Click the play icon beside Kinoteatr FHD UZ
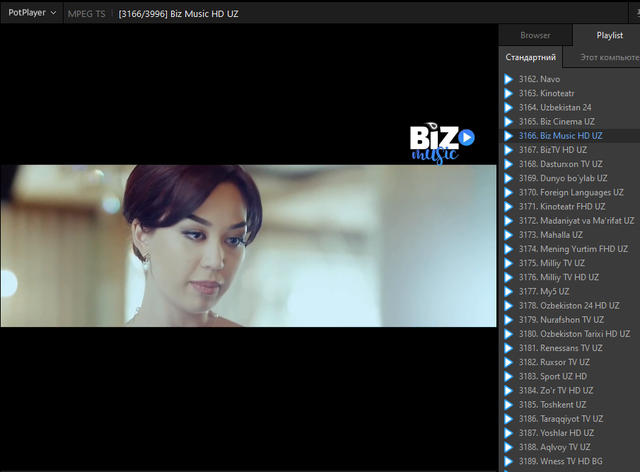 tap(508, 207)
